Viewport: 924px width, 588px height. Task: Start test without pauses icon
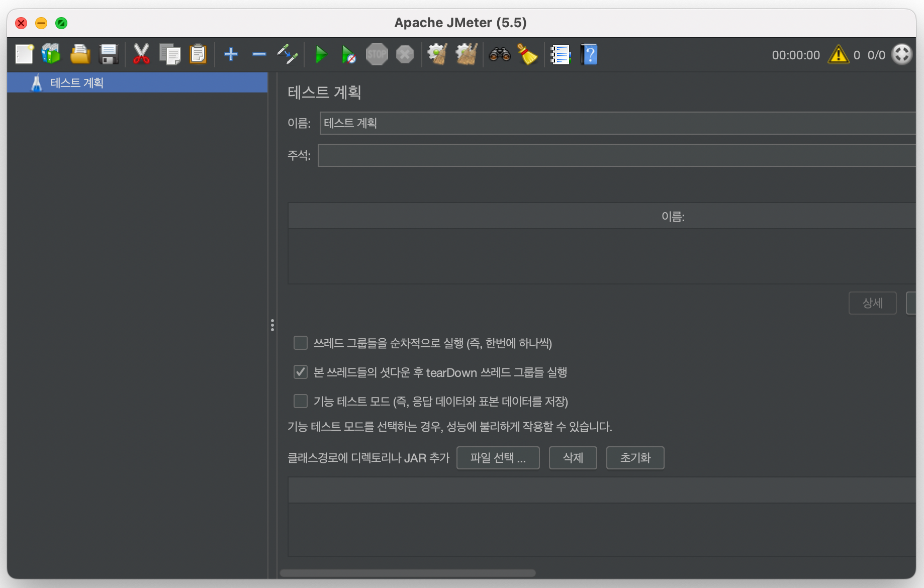[x=348, y=54]
